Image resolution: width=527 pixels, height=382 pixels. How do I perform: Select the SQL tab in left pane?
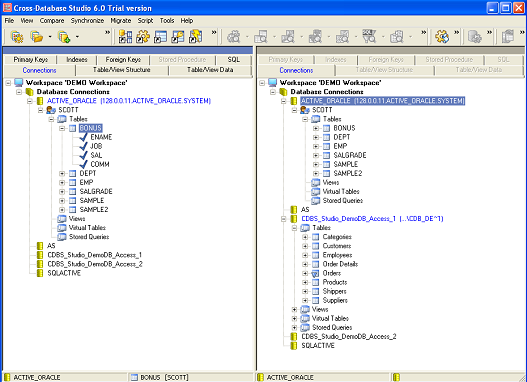[x=234, y=59]
